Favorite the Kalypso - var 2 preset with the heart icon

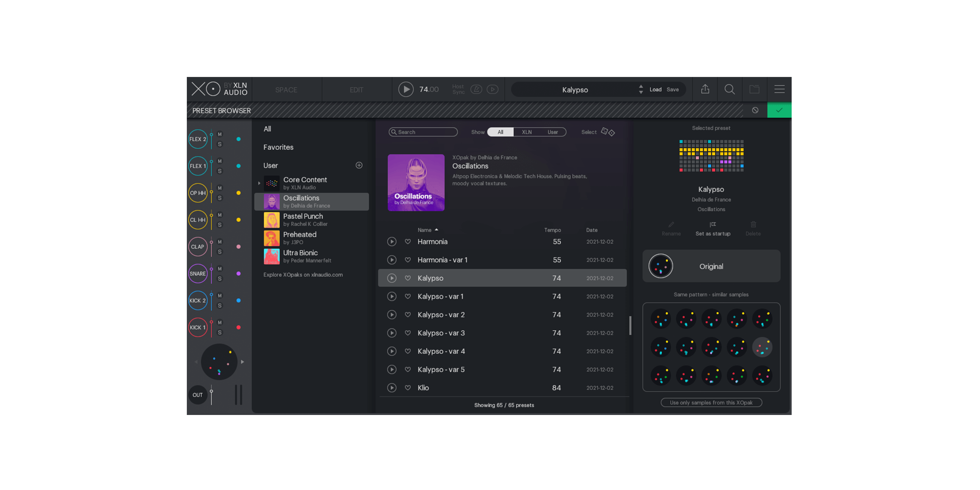(x=408, y=314)
